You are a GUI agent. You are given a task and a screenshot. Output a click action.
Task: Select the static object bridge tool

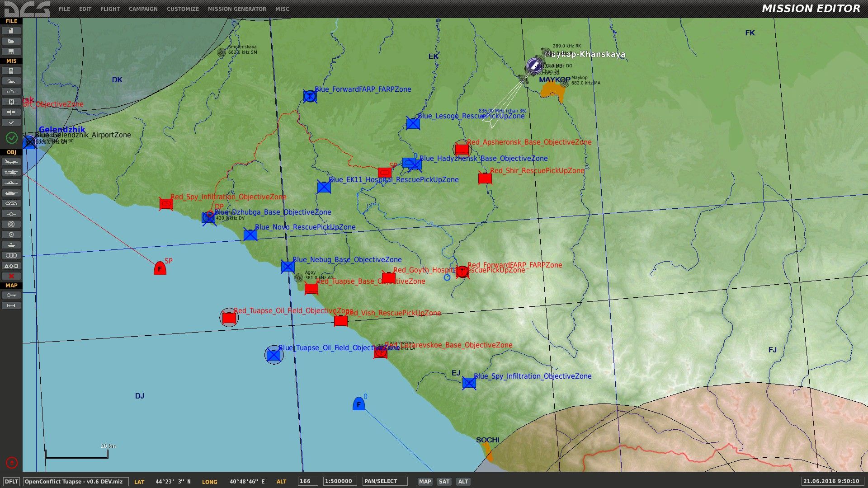coord(11,203)
